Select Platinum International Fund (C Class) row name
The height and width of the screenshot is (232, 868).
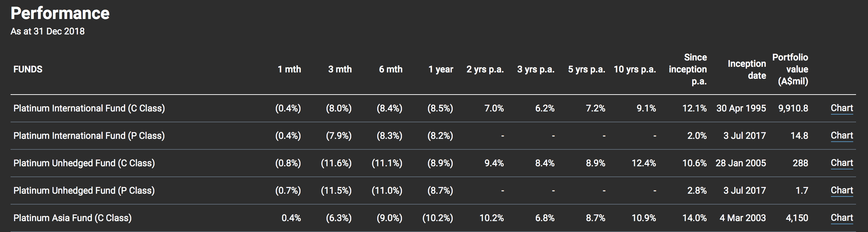[89, 108]
